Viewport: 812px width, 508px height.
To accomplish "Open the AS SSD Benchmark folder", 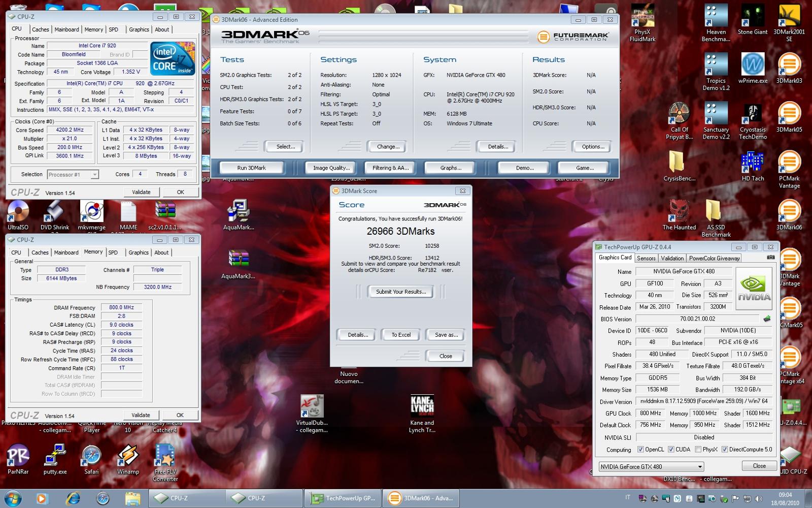I will (x=716, y=218).
